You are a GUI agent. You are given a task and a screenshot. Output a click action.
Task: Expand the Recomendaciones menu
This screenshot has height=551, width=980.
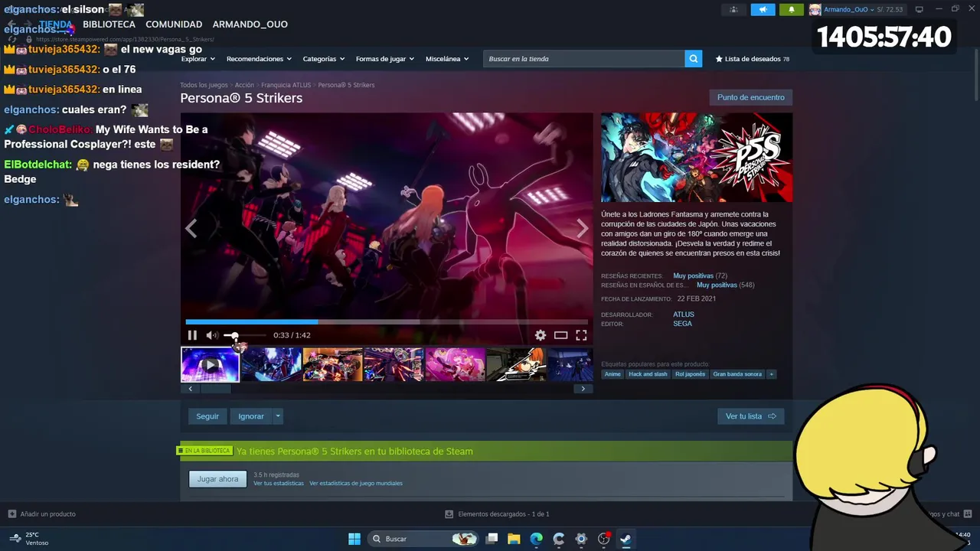point(259,59)
